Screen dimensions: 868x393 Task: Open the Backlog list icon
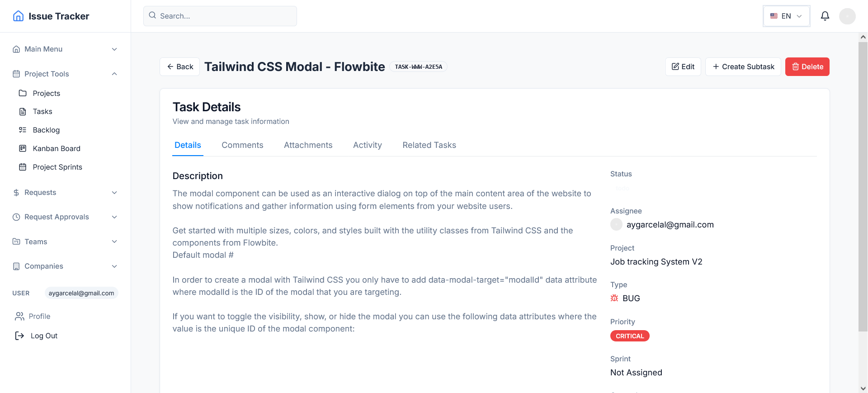pyautogui.click(x=24, y=130)
